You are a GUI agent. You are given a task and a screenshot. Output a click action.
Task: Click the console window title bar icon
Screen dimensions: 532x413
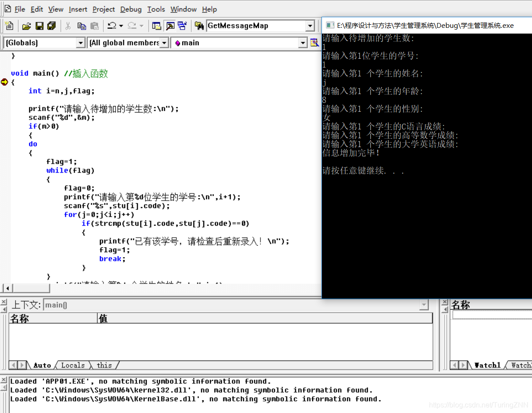[x=329, y=25]
